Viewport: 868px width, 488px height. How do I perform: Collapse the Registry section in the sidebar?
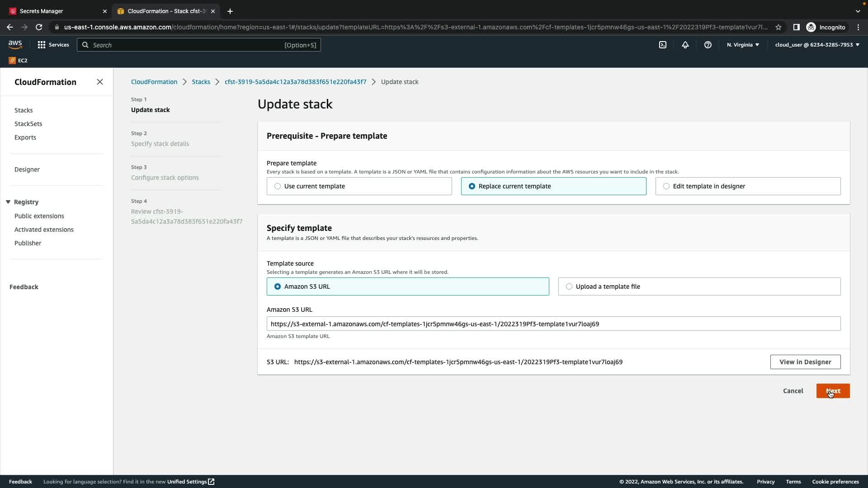(x=8, y=202)
